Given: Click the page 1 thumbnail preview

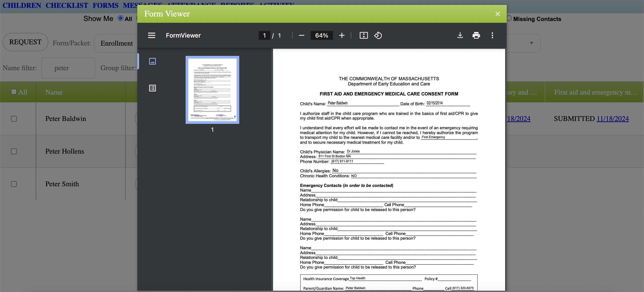Looking at the screenshot, I should [x=212, y=90].
